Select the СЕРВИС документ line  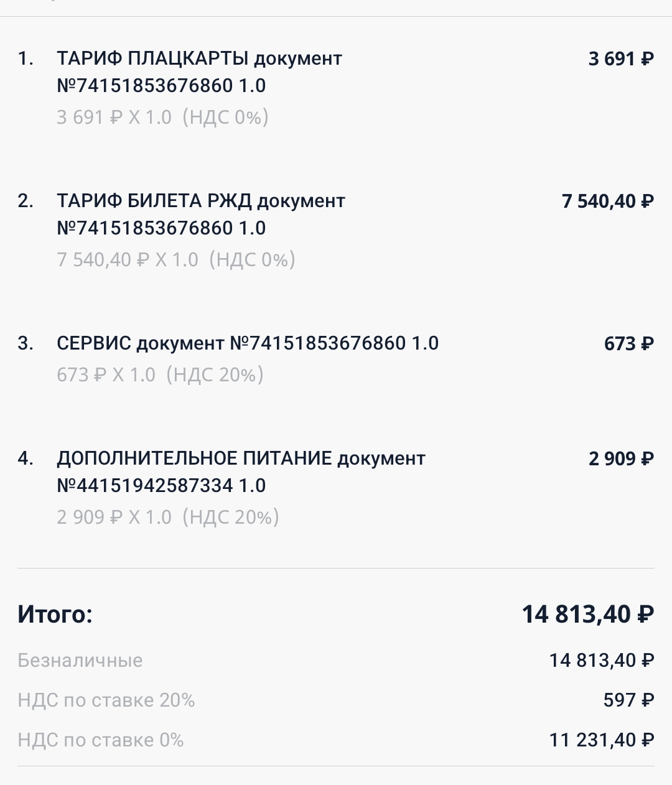tap(248, 343)
